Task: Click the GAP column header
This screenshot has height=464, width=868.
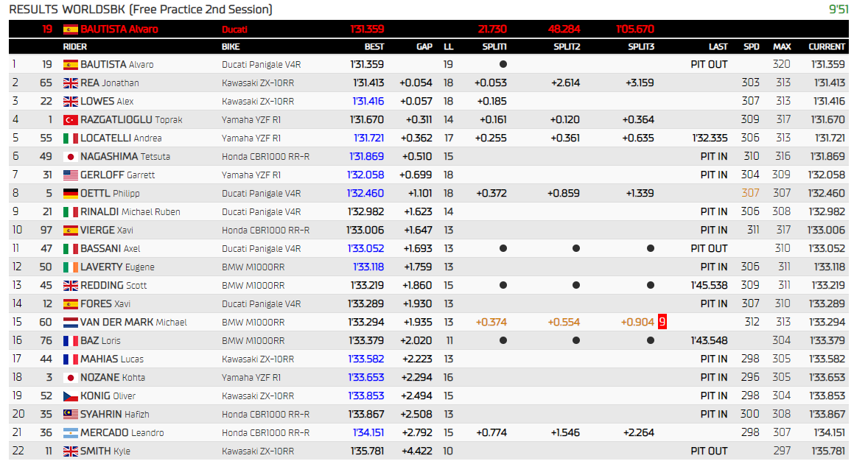Action: click(424, 47)
